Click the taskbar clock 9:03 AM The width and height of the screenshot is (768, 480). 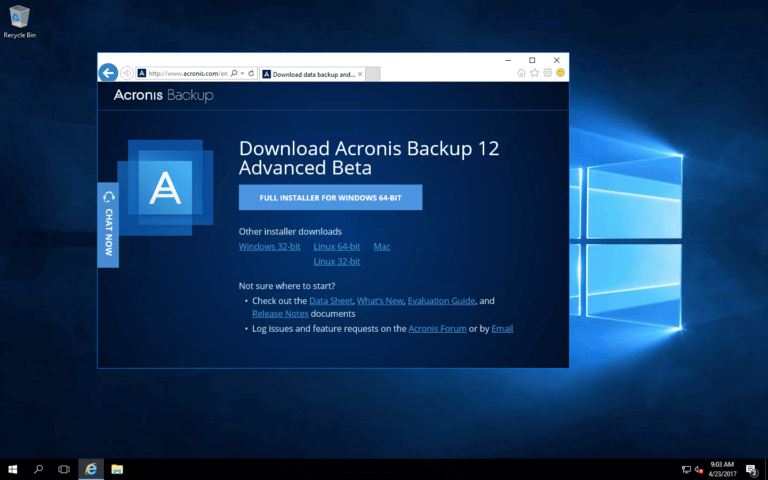point(722,469)
